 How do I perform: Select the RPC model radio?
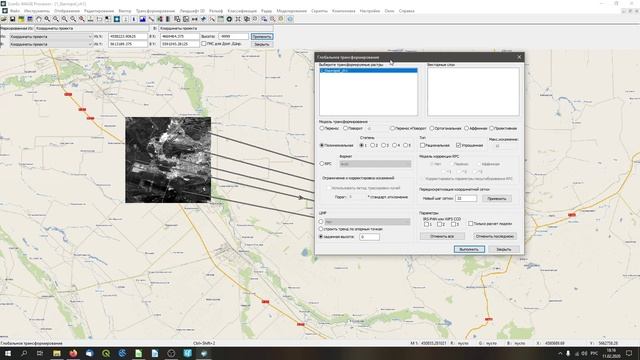[322, 164]
